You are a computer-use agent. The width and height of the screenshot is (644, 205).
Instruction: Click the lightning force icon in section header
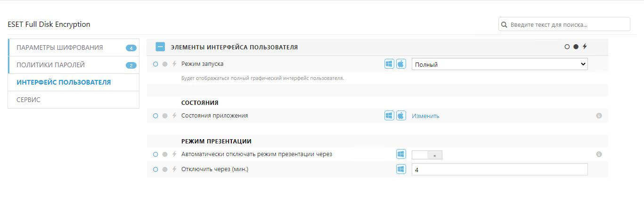coord(585,47)
